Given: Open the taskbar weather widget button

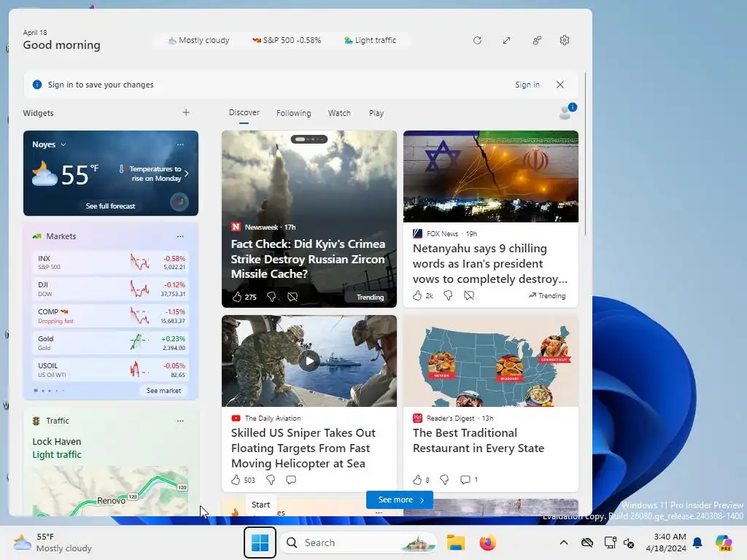Looking at the screenshot, I should tap(53, 542).
